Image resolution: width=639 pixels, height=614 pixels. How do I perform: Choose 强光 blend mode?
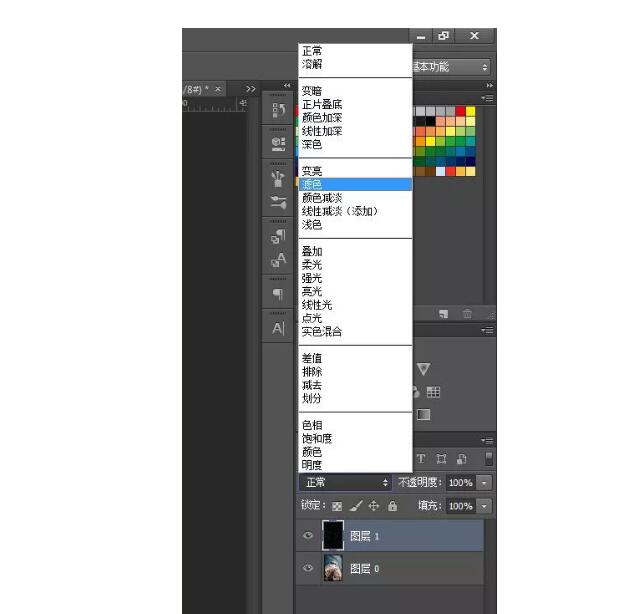click(312, 278)
